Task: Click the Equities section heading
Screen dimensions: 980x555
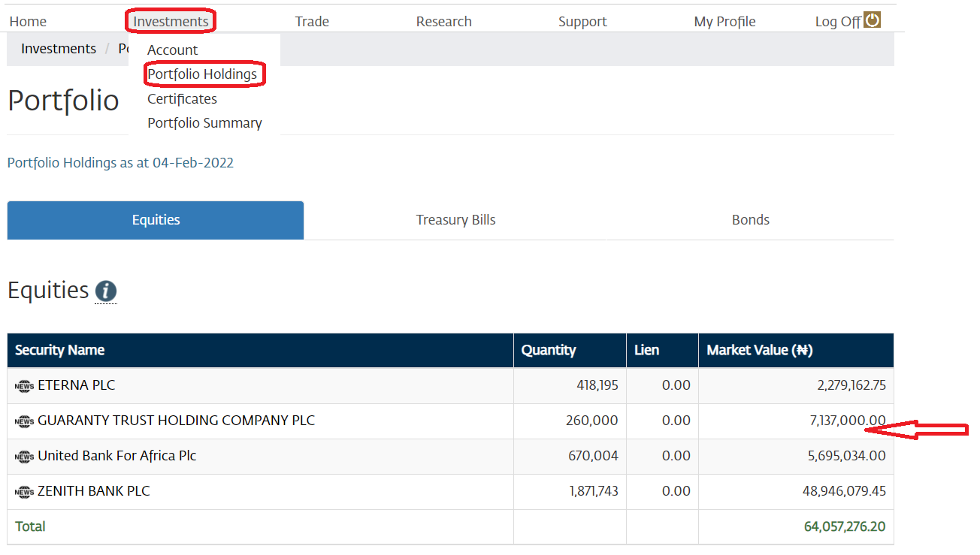Action: pos(48,290)
